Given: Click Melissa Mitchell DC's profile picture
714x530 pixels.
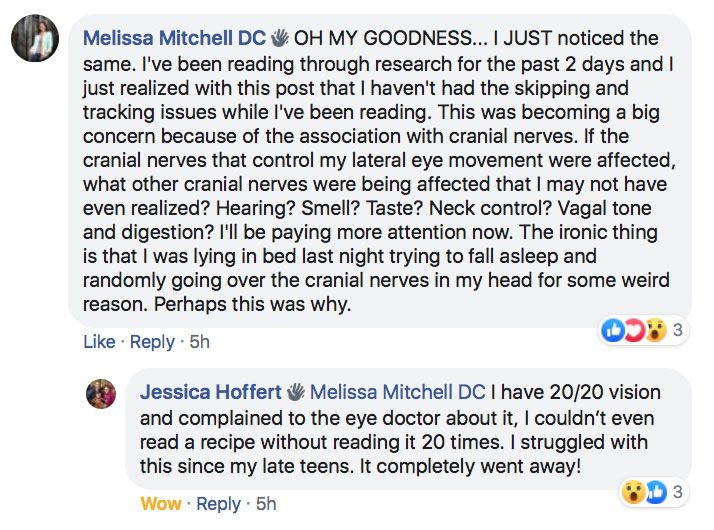Looking at the screenshot, I should (x=34, y=41).
